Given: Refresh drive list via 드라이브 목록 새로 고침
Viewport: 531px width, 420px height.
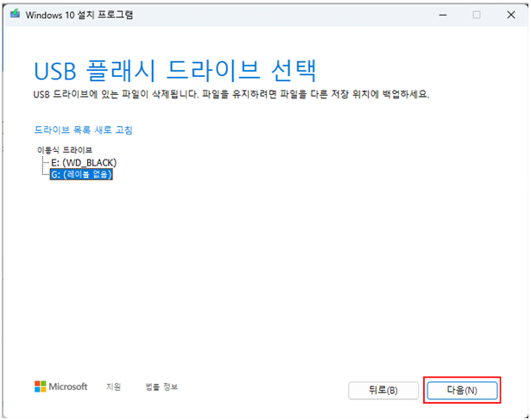Looking at the screenshot, I should click(83, 130).
